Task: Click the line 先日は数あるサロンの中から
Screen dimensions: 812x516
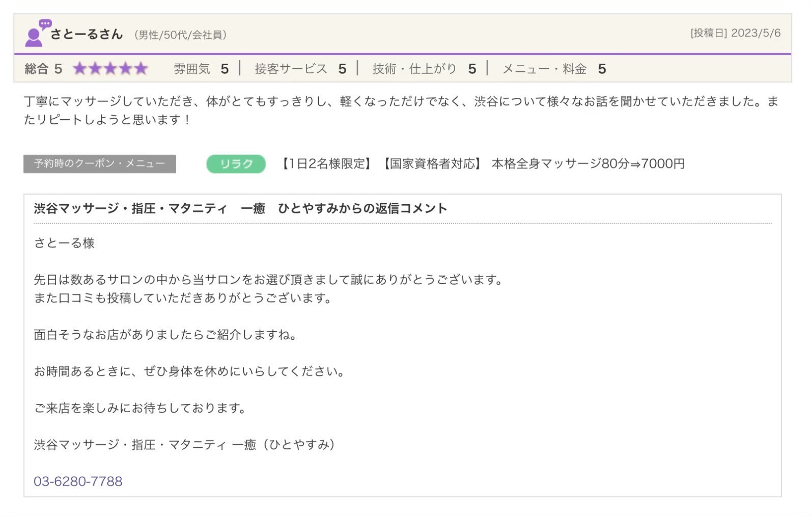Action: 269,280
